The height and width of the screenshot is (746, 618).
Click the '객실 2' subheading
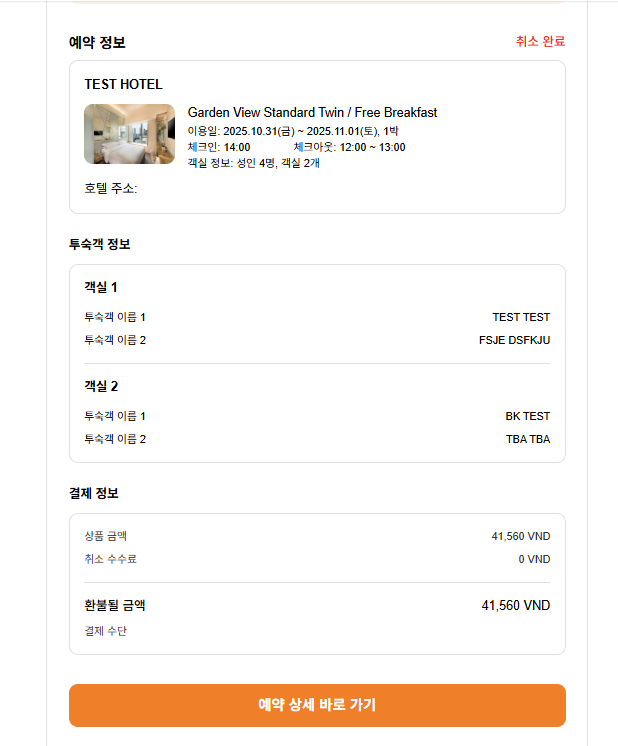pyautogui.click(x=101, y=386)
